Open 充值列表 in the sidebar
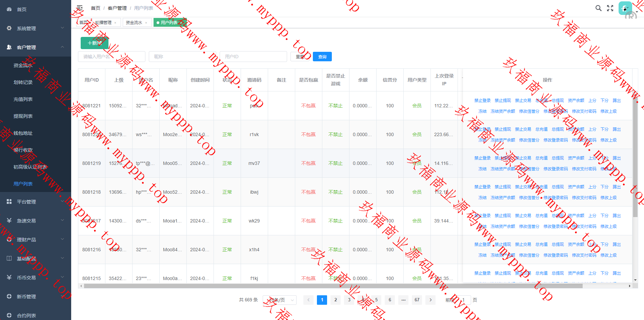 [23, 99]
